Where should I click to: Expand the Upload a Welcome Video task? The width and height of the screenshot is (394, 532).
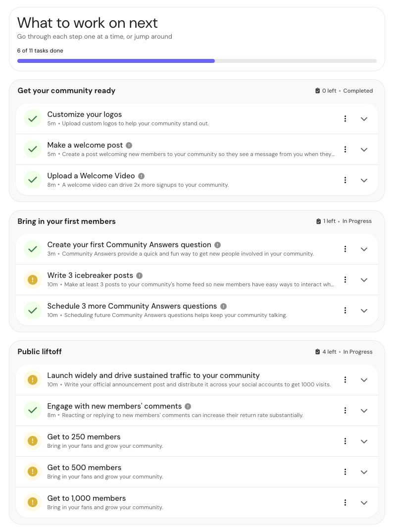(x=364, y=180)
